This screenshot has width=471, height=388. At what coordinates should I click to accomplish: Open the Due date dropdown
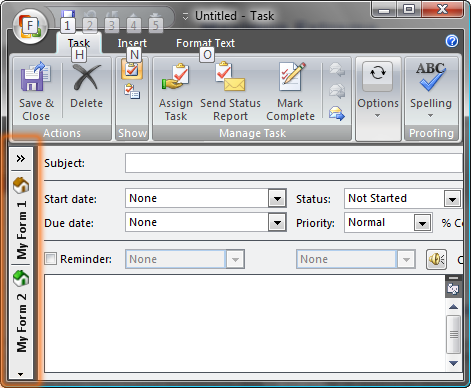click(x=277, y=223)
